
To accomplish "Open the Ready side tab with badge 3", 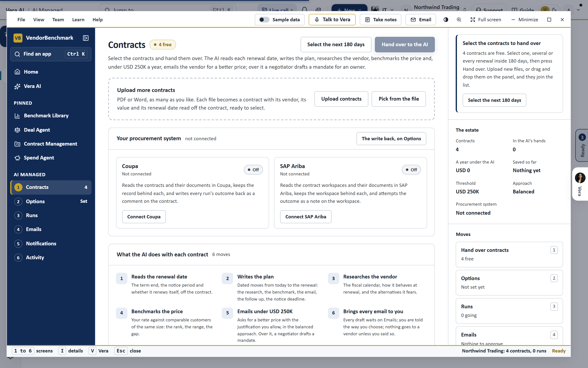I will point(582,145).
